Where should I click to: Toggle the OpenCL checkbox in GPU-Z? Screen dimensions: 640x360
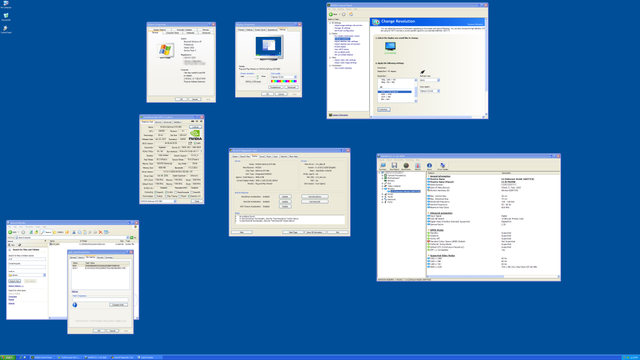pos(155,192)
